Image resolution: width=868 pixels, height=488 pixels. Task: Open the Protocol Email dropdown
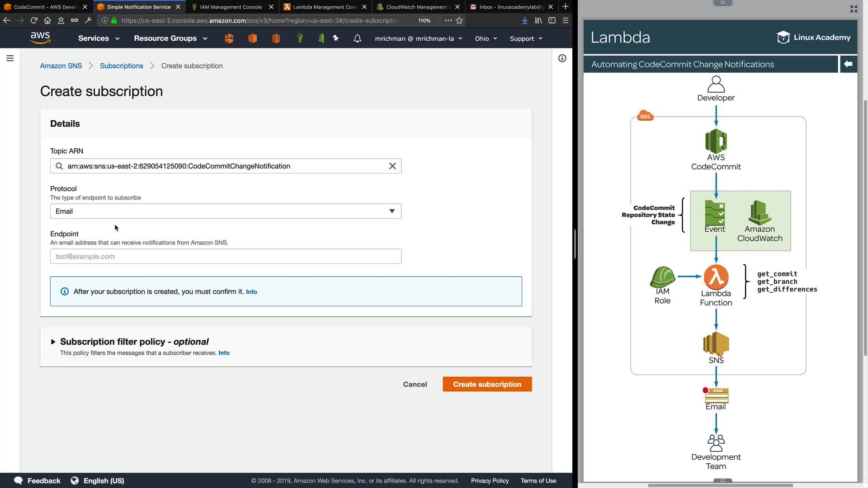pos(226,211)
